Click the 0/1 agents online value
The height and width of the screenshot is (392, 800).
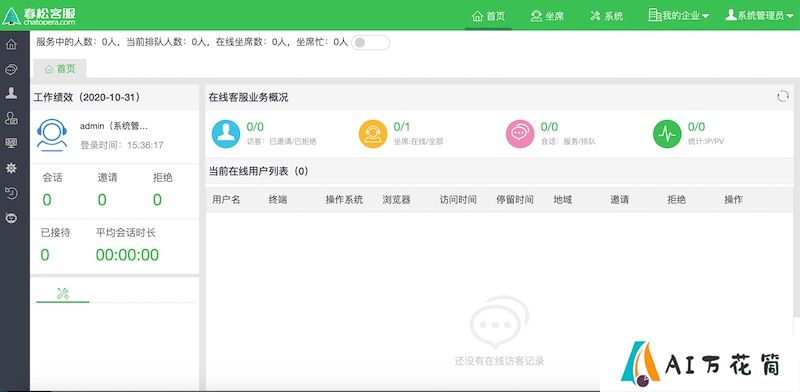coord(402,127)
